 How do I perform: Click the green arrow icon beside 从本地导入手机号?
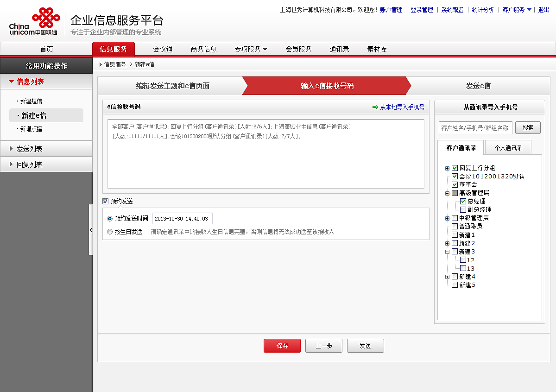click(375, 107)
